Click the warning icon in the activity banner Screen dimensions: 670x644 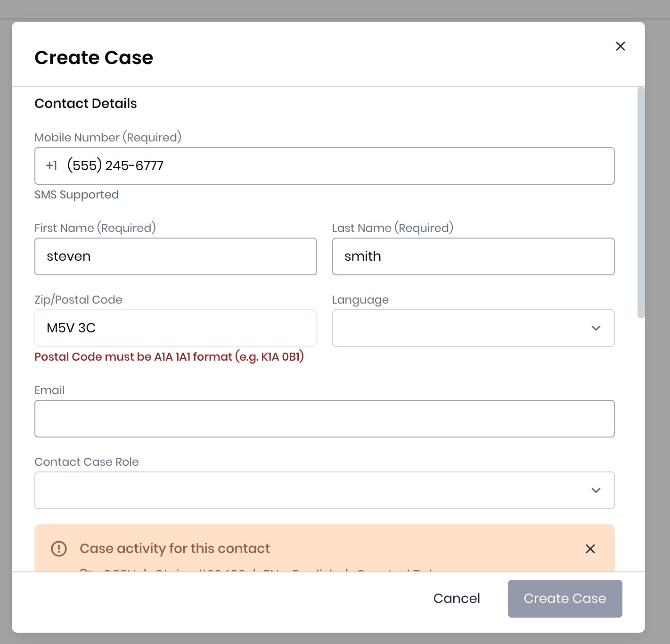(58, 549)
